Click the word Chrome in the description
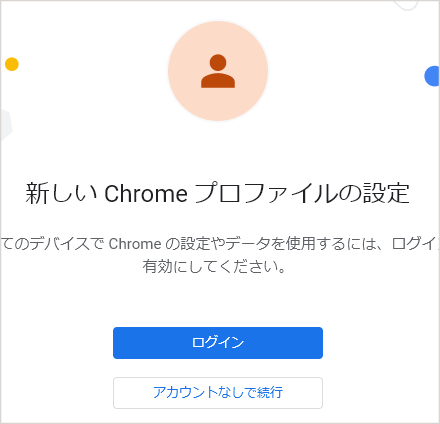This screenshot has height=424, width=440. tap(135, 244)
